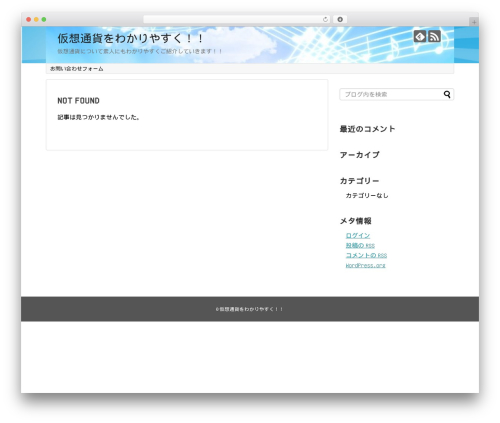Click the 最近のコメント heading
Screen dimensions: 500x423
point(367,129)
